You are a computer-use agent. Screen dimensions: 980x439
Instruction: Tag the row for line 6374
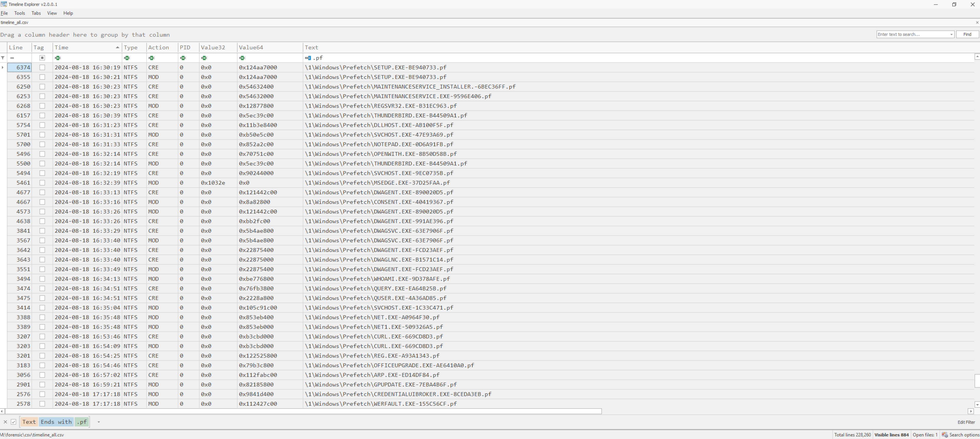[42, 67]
